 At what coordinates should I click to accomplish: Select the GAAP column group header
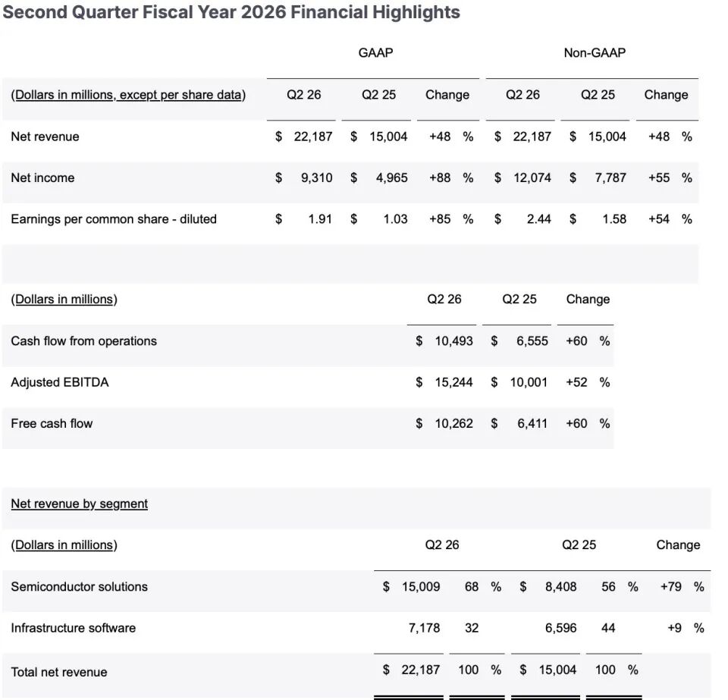[375, 52]
